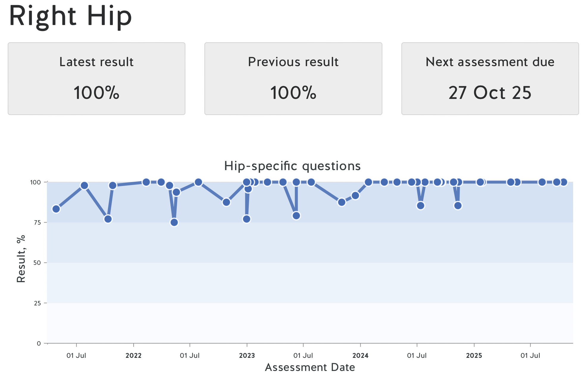Image resolution: width=588 pixels, height=379 pixels.
Task: Click the Hip-specific questions chart title
Action: pos(292,166)
